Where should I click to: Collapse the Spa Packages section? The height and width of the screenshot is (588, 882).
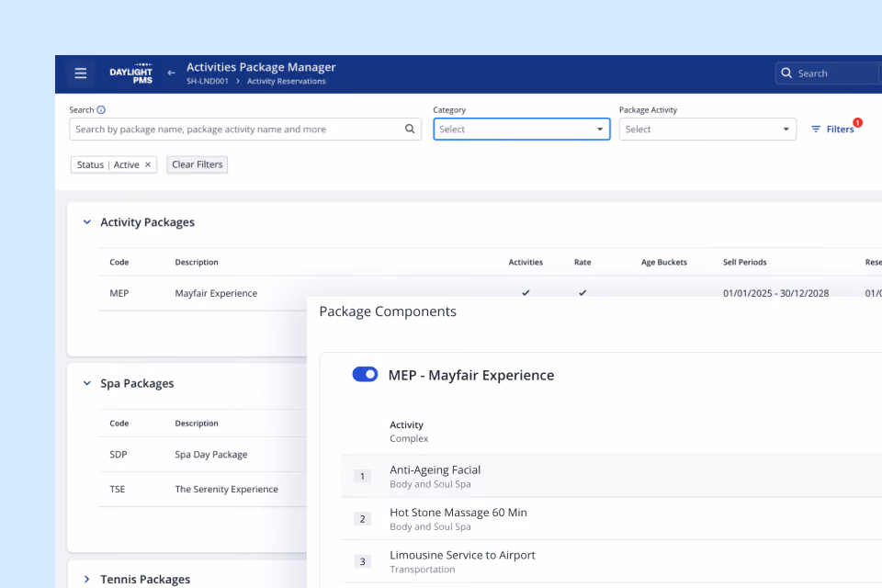point(86,383)
